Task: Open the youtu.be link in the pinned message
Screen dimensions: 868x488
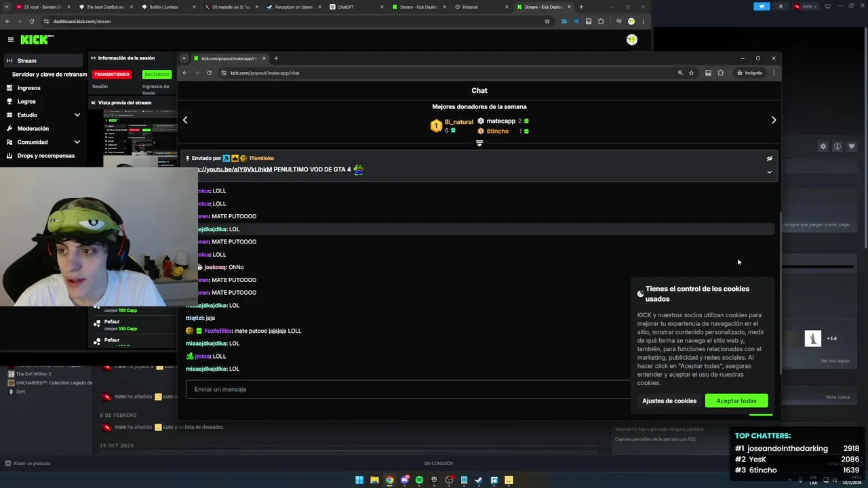Action: (x=235, y=169)
